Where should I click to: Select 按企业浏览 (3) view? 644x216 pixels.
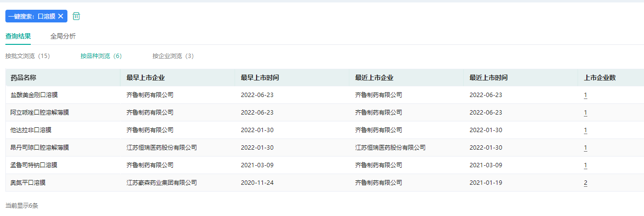[x=173, y=56]
